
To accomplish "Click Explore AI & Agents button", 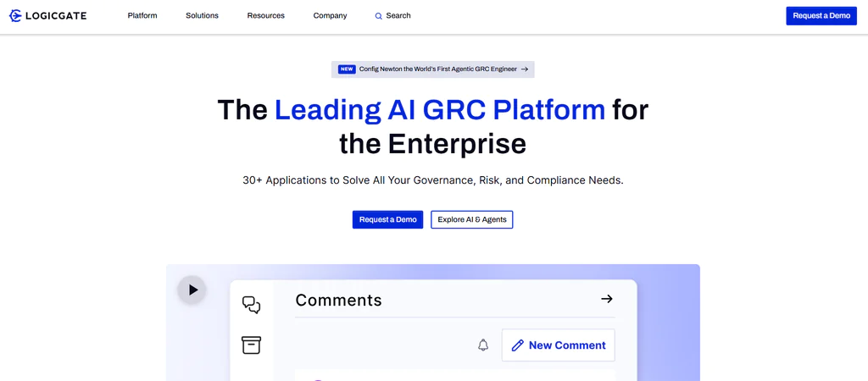I will click(x=472, y=219).
